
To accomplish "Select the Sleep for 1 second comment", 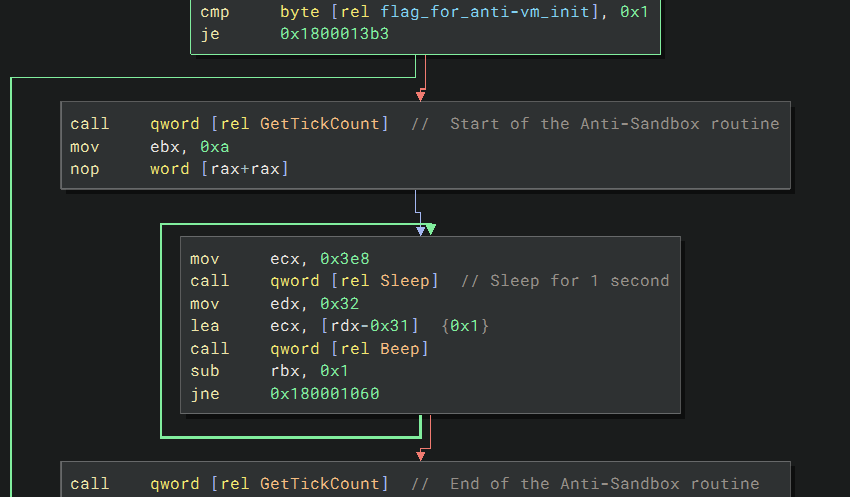I will point(579,281).
